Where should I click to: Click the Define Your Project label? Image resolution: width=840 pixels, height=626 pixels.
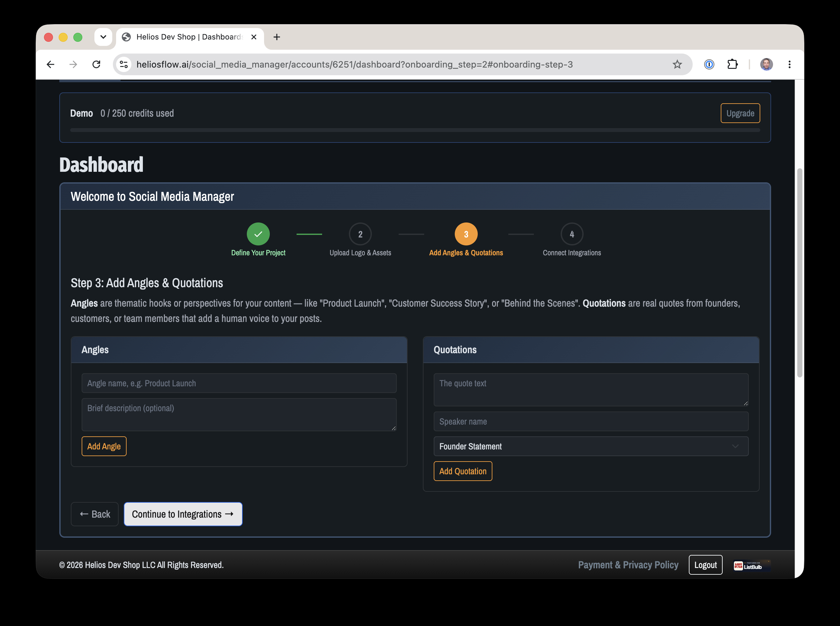coord(258,253)
